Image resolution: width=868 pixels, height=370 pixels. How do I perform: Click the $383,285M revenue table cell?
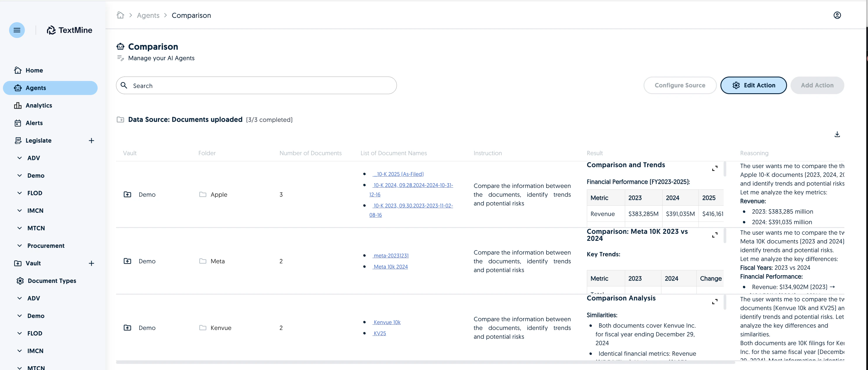[643, 214]
